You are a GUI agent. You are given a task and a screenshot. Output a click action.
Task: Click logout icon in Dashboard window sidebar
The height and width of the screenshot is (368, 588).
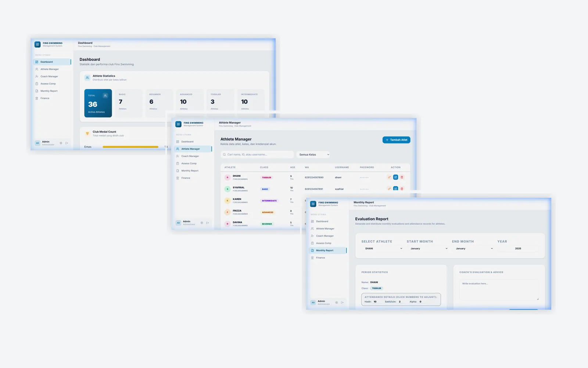click(x=67, y=143)
